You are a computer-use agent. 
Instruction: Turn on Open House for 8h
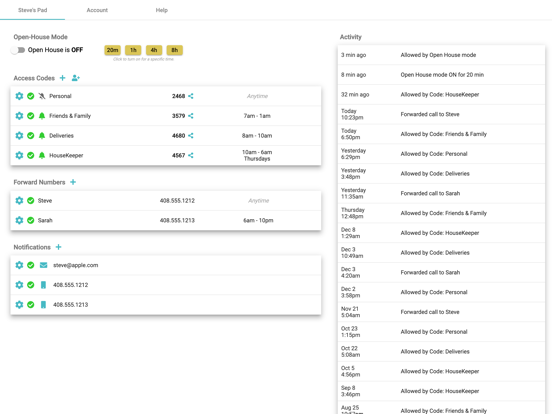point(175,50)
